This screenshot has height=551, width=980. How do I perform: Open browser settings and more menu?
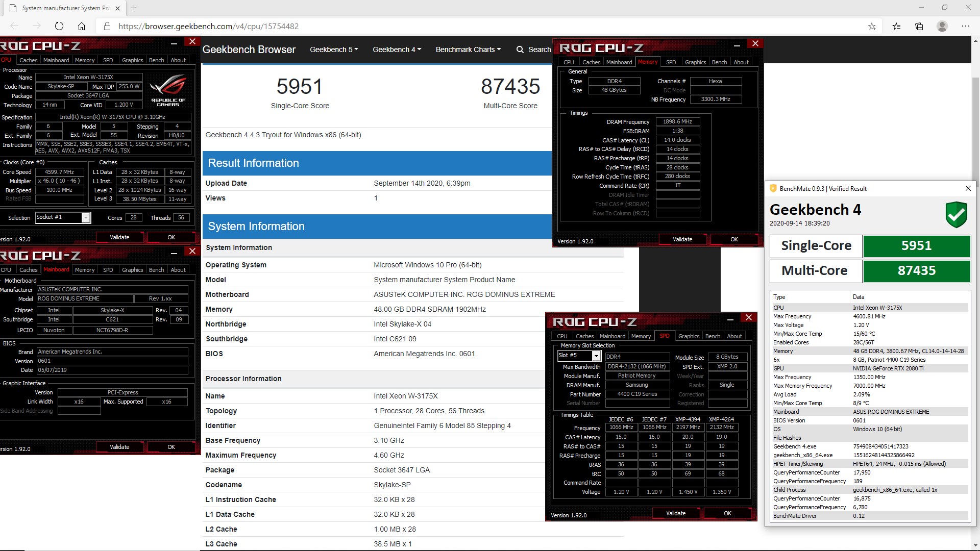965,26
